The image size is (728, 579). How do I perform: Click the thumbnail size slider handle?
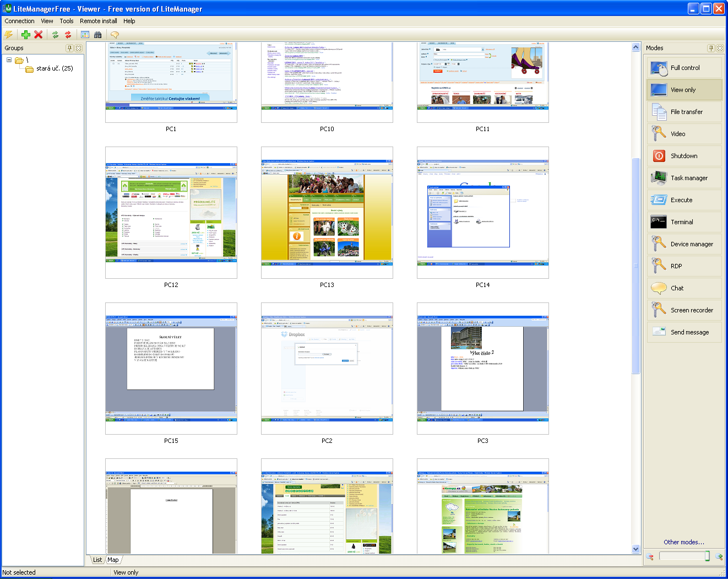[707, 556]
